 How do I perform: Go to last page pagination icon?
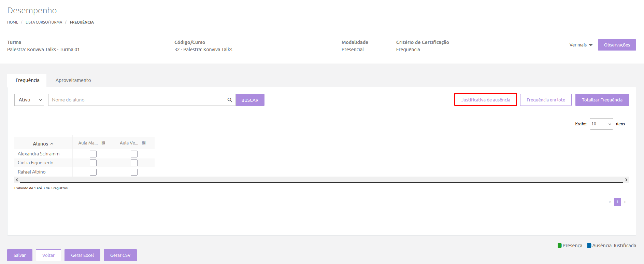tap(625, 202)
